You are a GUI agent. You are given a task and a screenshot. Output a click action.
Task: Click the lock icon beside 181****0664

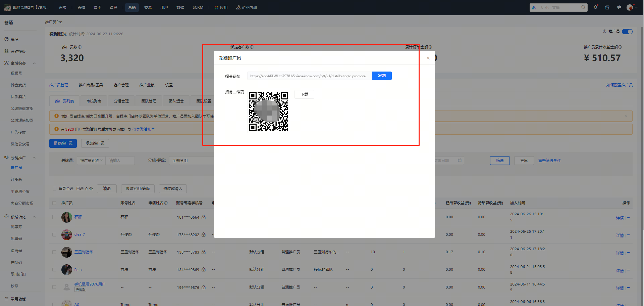pyautogui.click(x=204, y=217)
